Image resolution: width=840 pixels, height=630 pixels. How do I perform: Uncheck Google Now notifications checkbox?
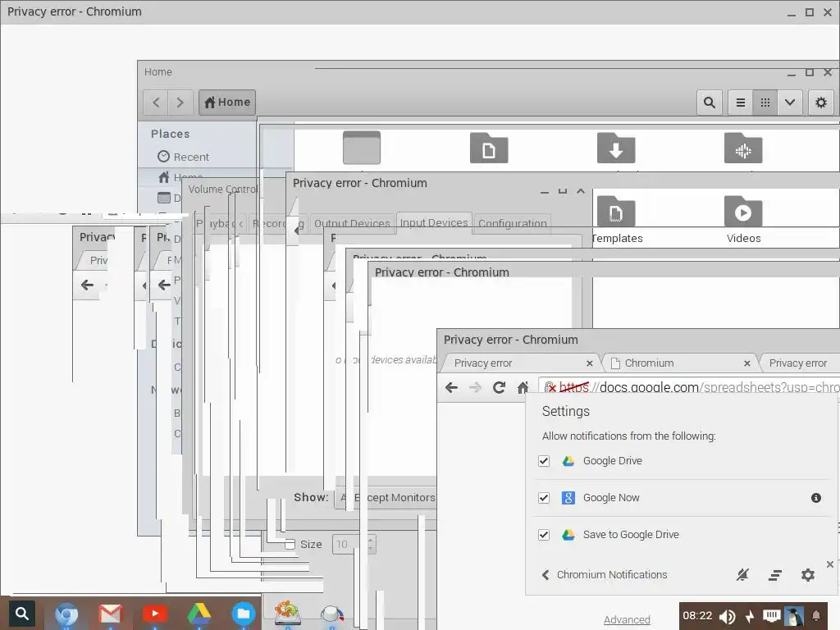544,498
